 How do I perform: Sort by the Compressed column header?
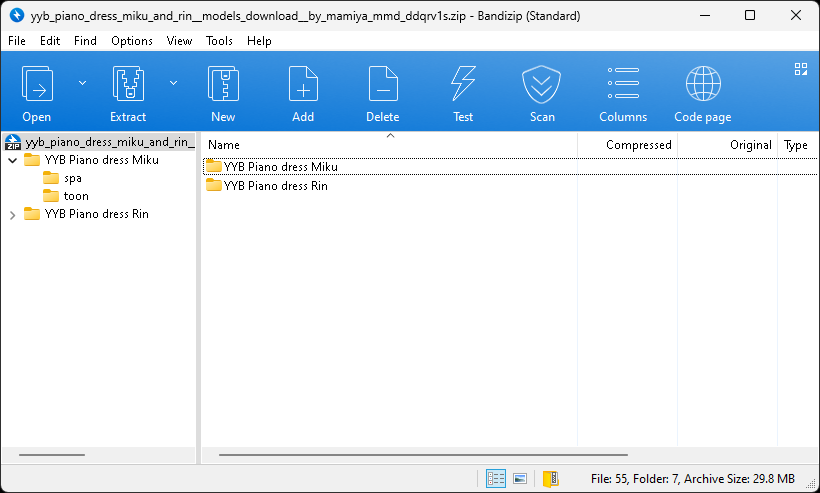coord(628,145)
